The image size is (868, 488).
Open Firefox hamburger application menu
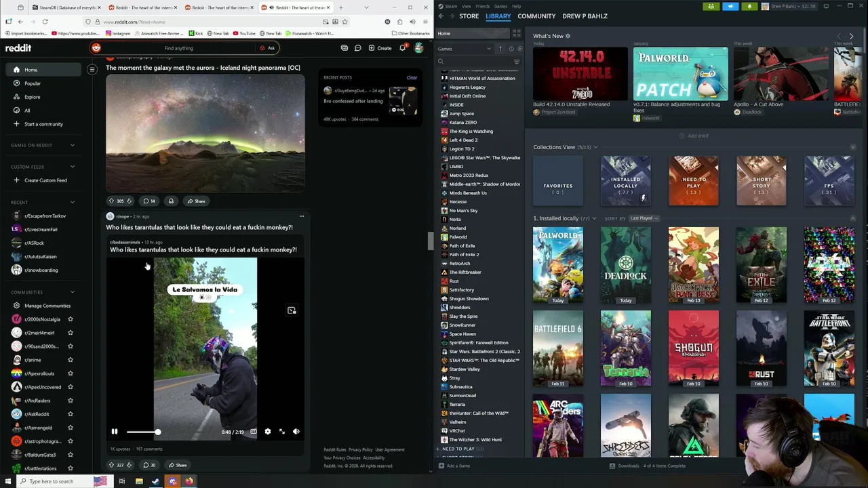[425, 22]
